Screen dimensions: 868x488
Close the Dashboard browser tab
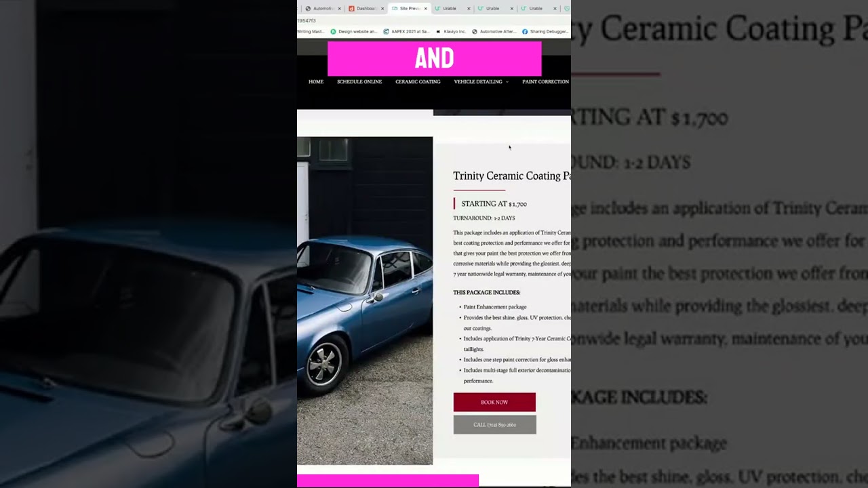click(382, 9)
